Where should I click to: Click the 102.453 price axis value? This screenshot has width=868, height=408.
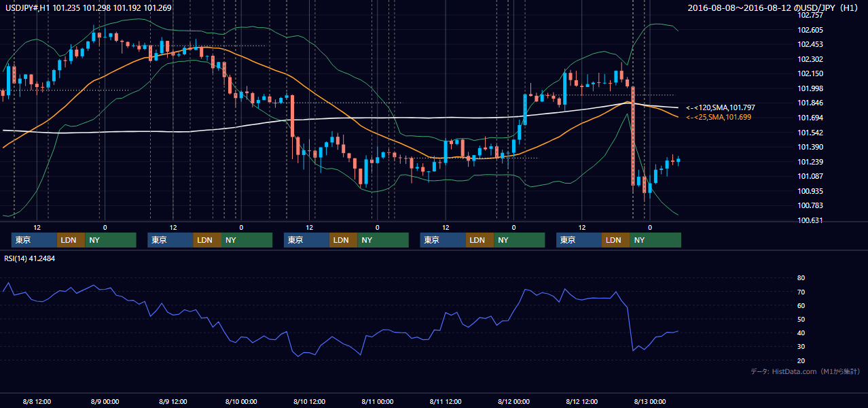810,44
